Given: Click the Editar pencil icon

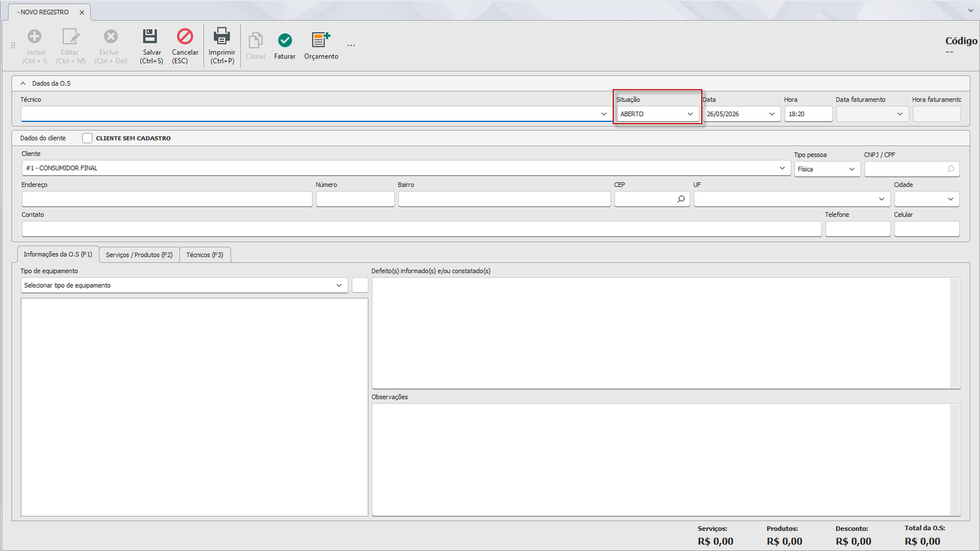Looking at the screenshot, I should click(70, 36).
